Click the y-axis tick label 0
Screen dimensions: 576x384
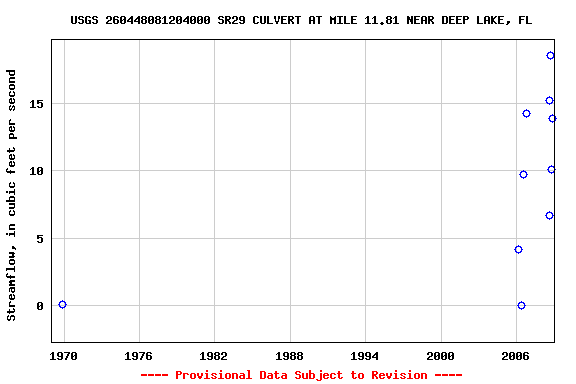(40, 306)
